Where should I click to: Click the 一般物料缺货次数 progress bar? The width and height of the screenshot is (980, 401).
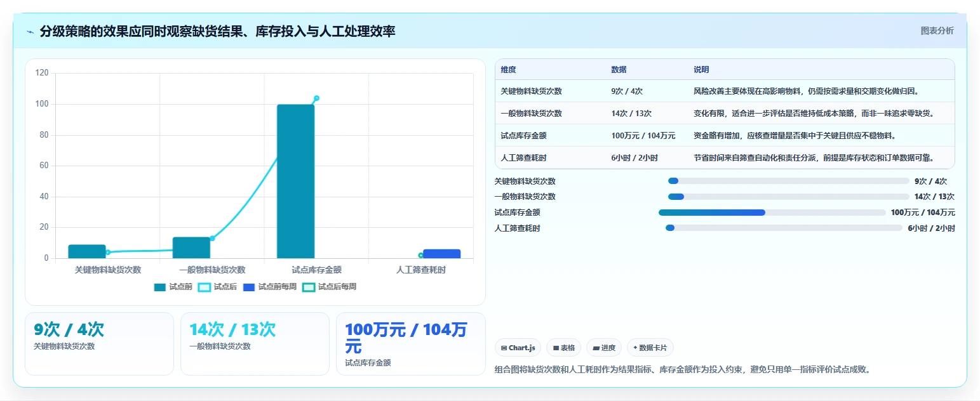coord(789,197)
